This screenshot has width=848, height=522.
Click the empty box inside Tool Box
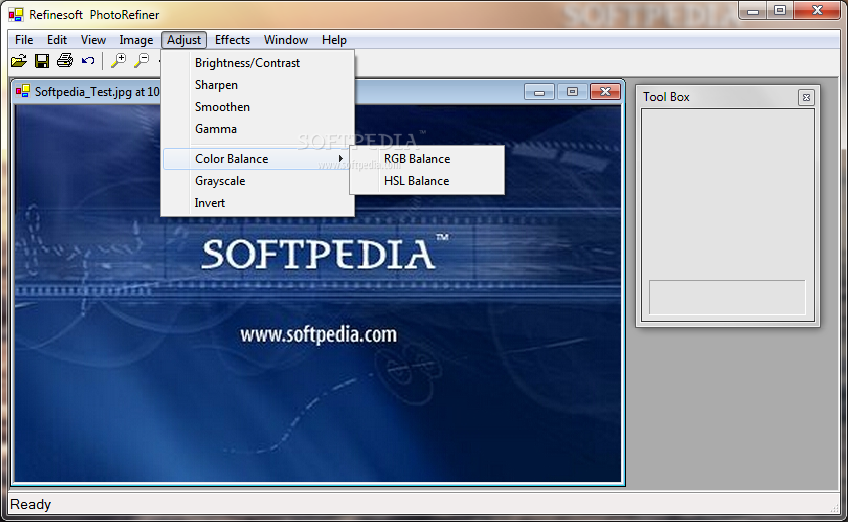(x=727, y=297)
